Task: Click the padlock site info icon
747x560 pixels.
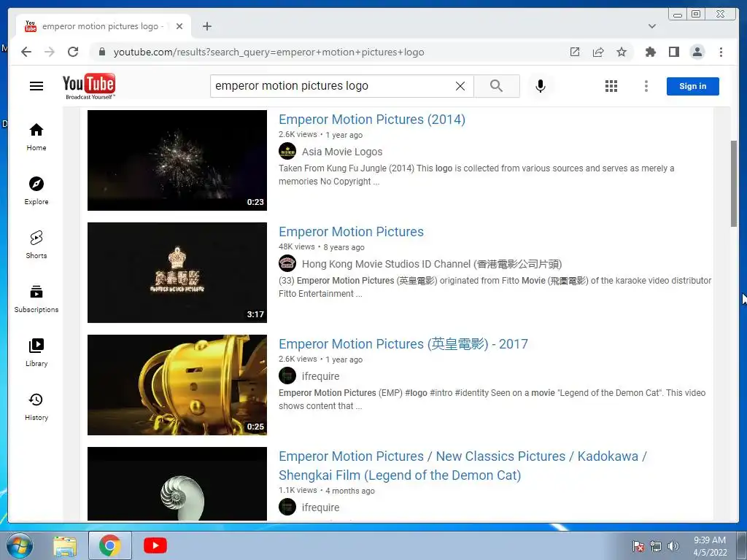Action: (x=101, y=52)
